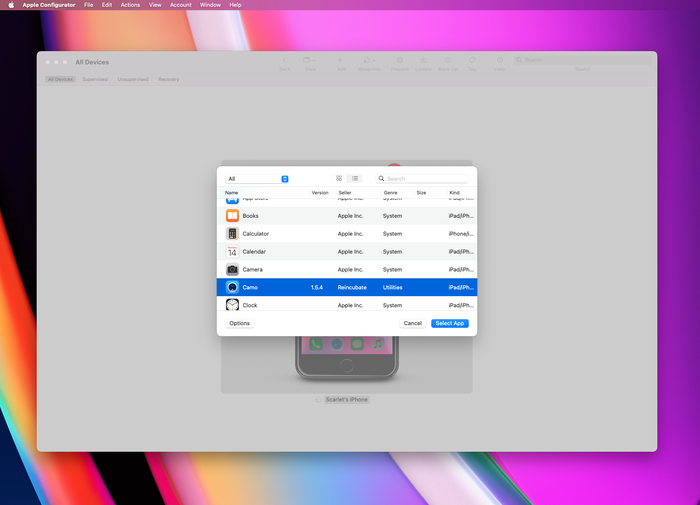Sort apps by the Seller column
Viewport: 700px width, 505px height.
pyautogui.click(x=345, y=192)
